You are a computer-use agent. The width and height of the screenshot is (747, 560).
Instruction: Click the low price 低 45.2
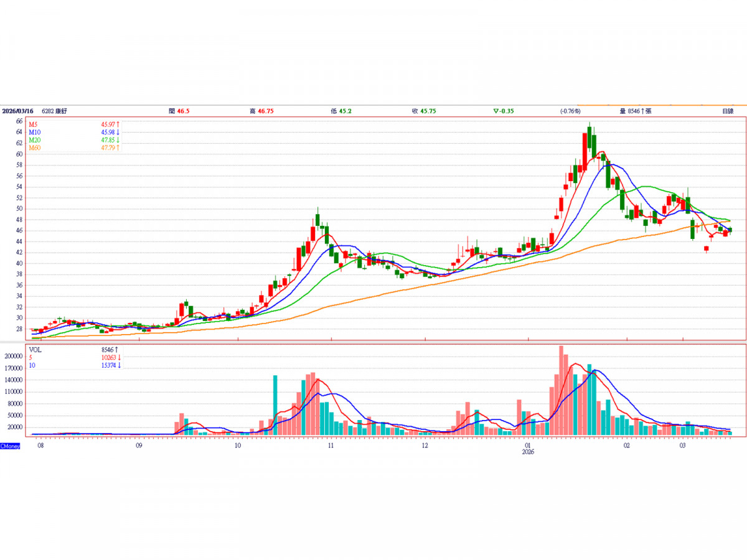pos(342,111)
